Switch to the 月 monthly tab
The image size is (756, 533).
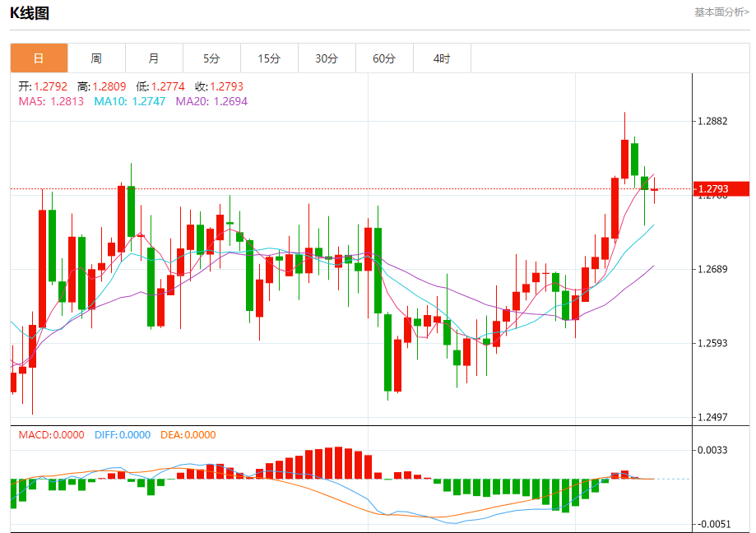point(154,58)
